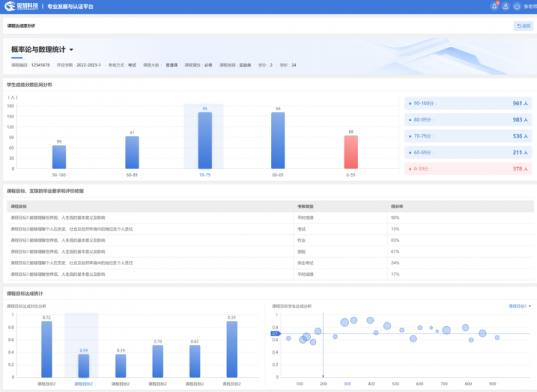
Task: Click the 专业发展与认证平台 header title
Action: (x=70, y=7)
